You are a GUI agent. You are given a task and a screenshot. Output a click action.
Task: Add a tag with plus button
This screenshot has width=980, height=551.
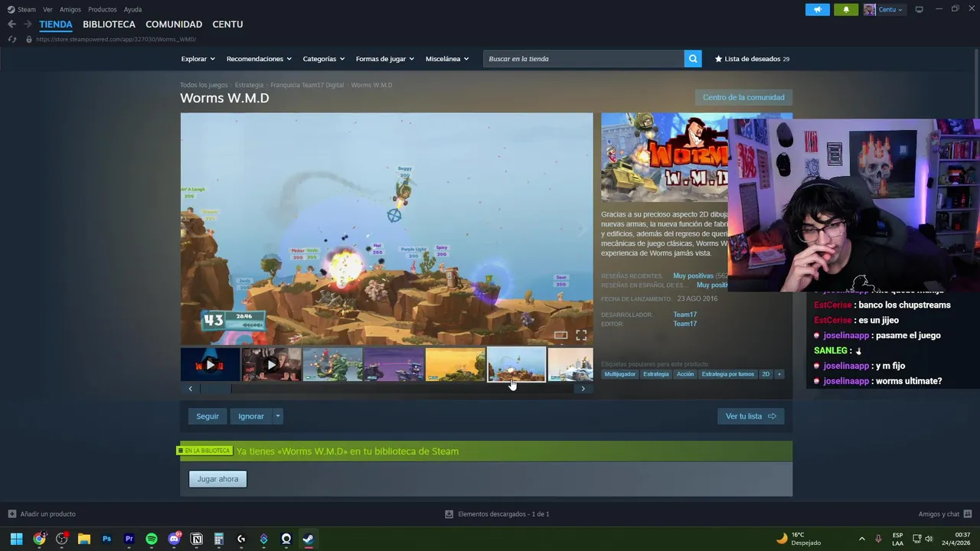(x=779, y=374)
